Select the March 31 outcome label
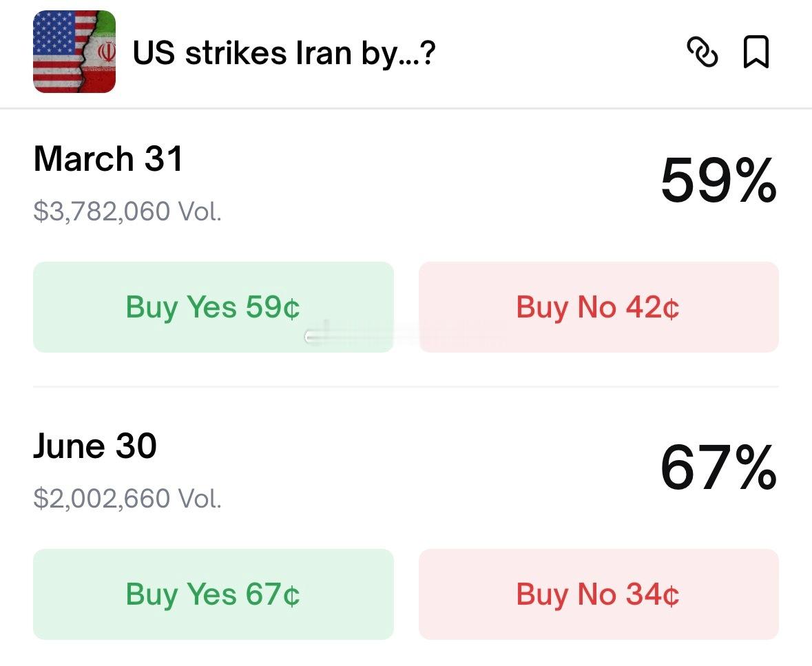This screenshot has height=666, width=812. (x=108, y=159)
